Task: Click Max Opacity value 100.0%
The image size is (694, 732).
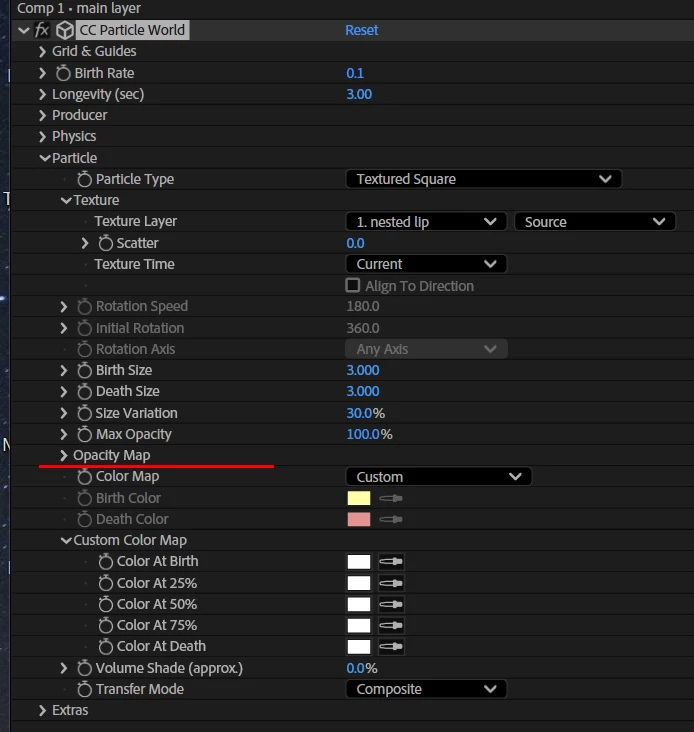Action: (369, 435)
